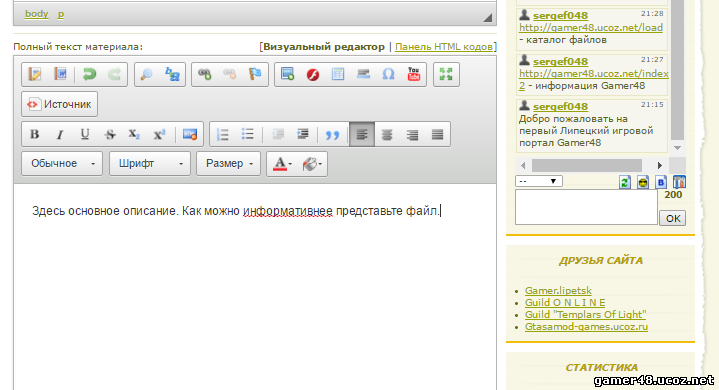The height and width of the screenshot is (390, 719).
Task: Increase the indent
Action: [303, 134]
